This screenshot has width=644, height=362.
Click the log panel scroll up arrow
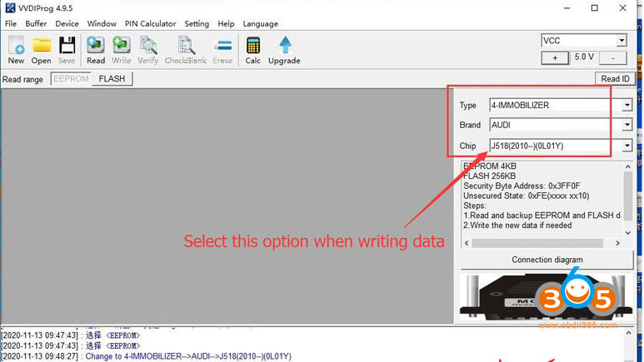click(x=628, y=333)
